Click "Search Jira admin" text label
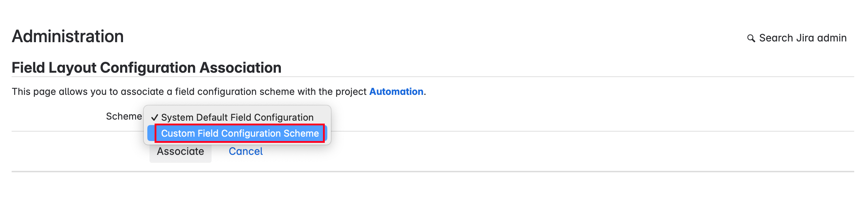 [802, 38]
